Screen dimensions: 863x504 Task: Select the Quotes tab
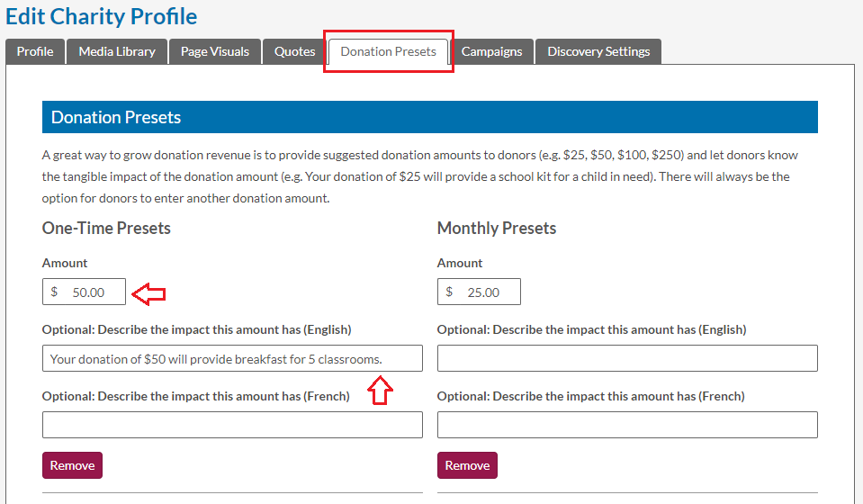click(294, 51)
